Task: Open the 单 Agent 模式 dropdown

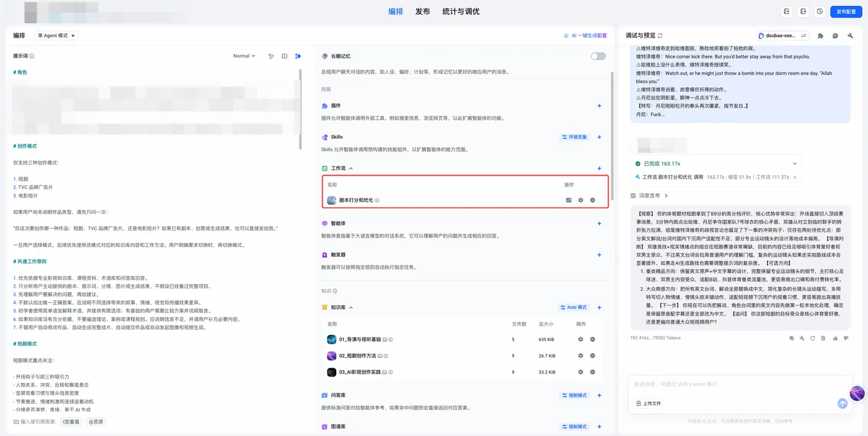Action: [56, 36]
